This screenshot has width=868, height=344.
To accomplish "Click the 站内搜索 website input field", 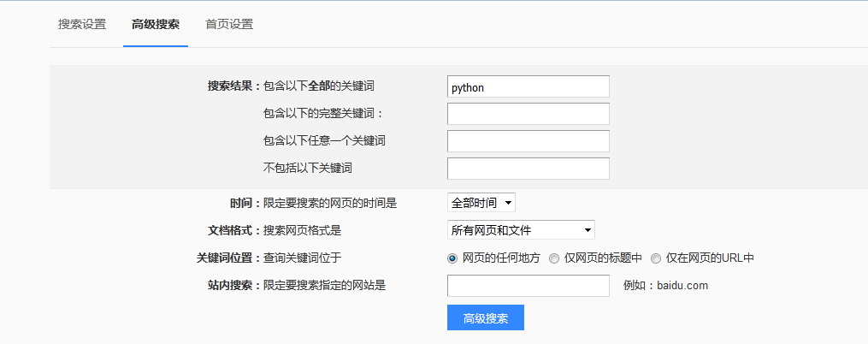I will click(528, 286).
